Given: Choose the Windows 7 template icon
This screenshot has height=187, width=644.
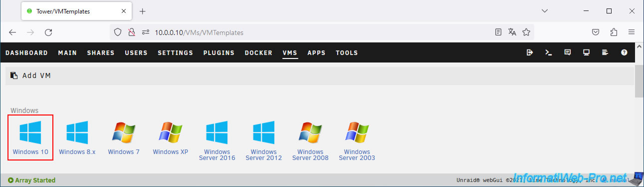Looking at the screenshot, I should point(124,132).
